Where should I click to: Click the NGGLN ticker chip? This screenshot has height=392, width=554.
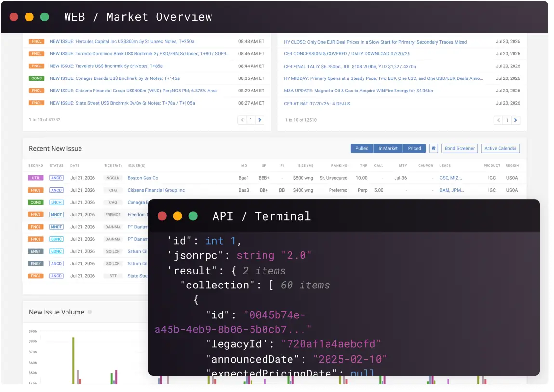coord(114,179)
